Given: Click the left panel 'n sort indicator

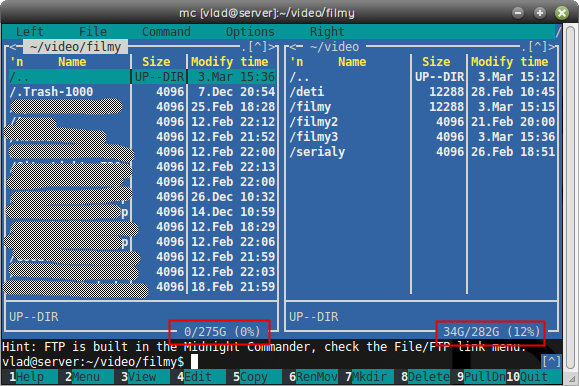Looking at the screenshot, I should (x=16, y=62).
